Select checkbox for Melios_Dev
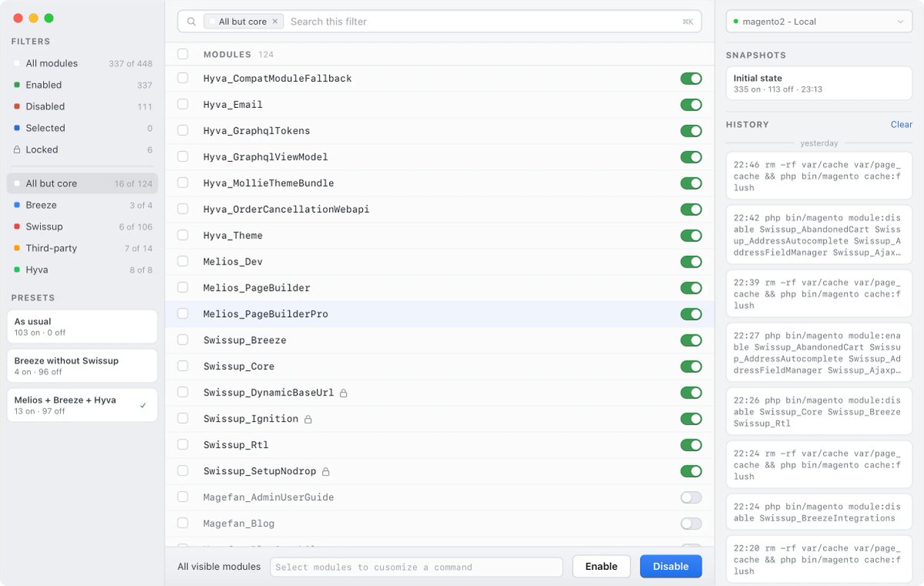Viewport: 924px width, 586px height. (183, 261)
